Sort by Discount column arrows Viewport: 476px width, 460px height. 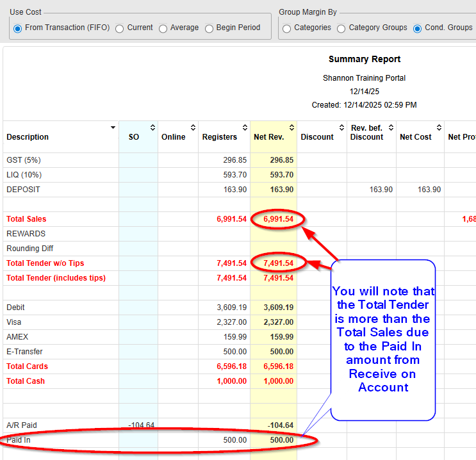[x=342, y=127]
